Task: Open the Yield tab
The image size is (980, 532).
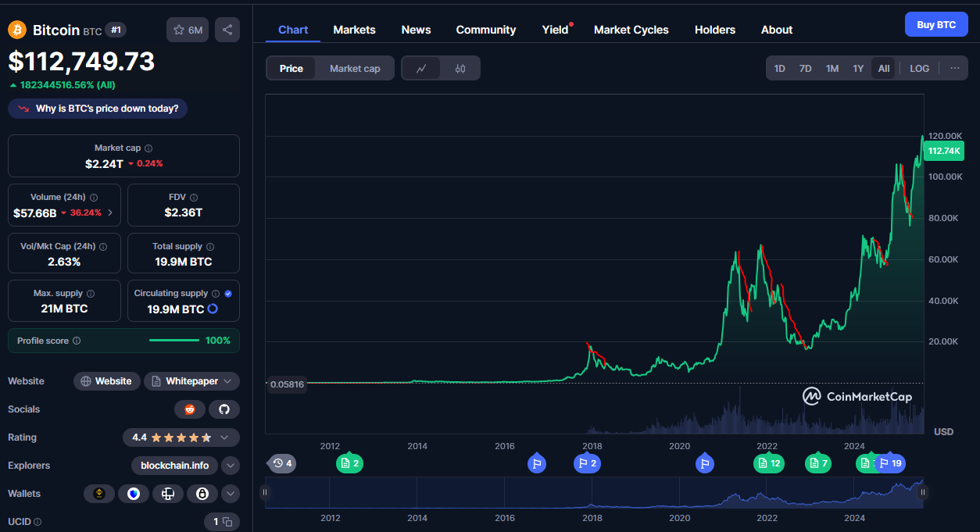Action: point(556,30)
